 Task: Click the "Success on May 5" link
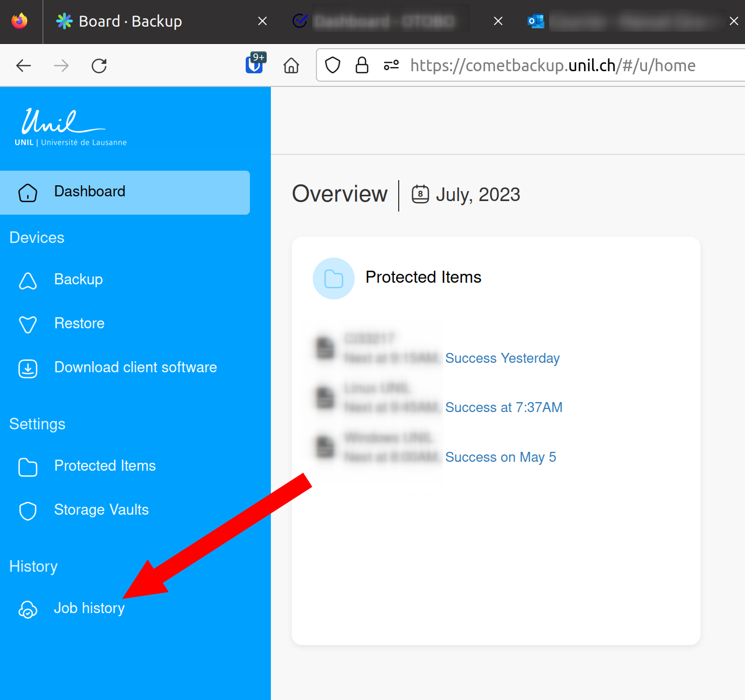(x=500, y=457)
